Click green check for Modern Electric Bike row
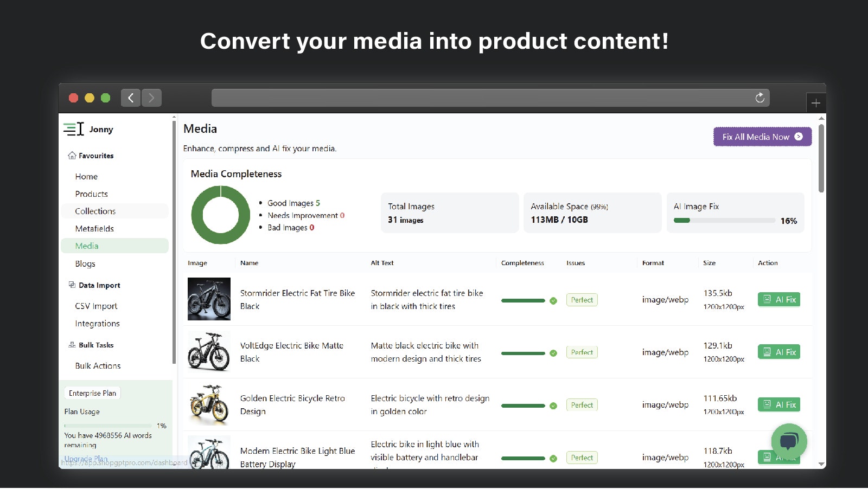 [x=553, y=459]
